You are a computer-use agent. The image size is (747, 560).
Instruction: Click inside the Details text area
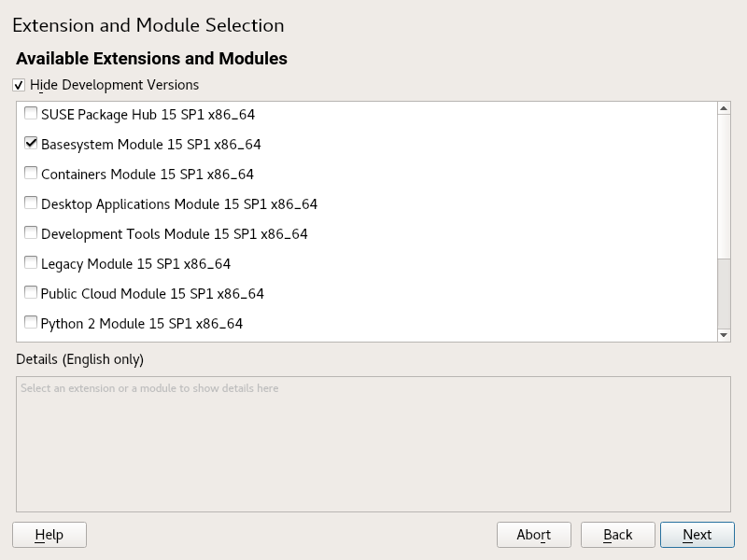pos(373,443)
